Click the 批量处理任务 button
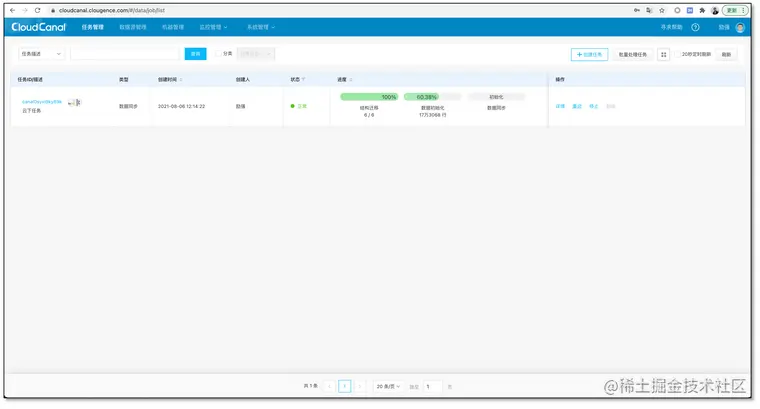The height and width of the screenshot is (409, 760). point(633,55)
